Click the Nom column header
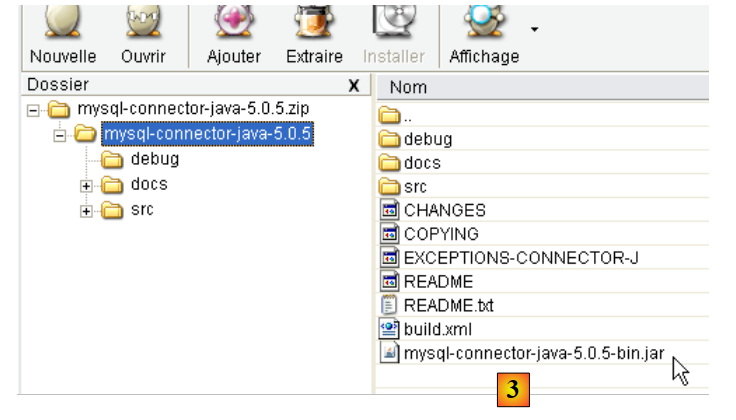The image size is (736, 420). coord(408,87)
